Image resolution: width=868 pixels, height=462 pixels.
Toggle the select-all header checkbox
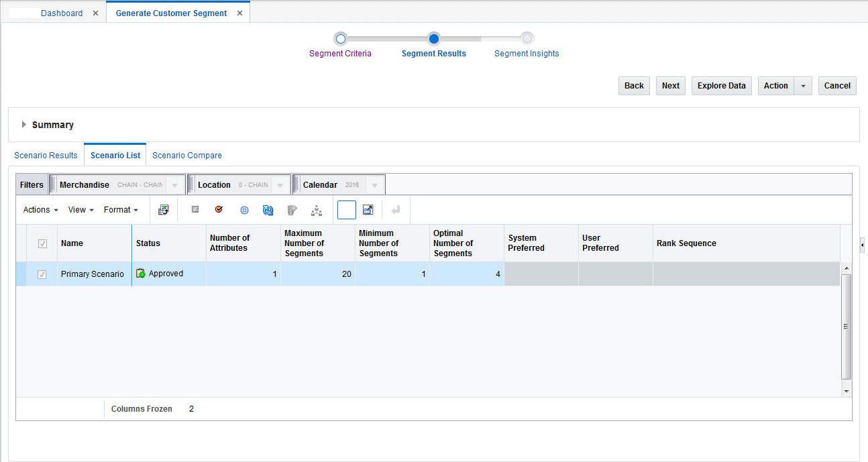pyautogui.click(x=42, y=243)
